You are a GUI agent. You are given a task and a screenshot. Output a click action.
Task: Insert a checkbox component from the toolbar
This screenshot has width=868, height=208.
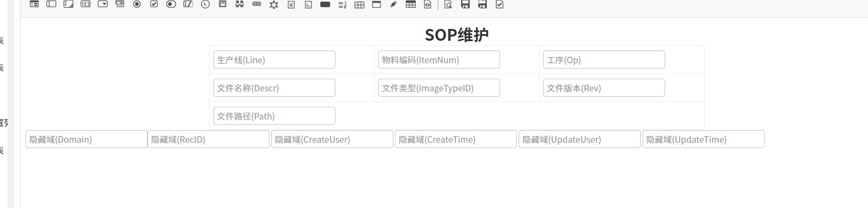154,4
